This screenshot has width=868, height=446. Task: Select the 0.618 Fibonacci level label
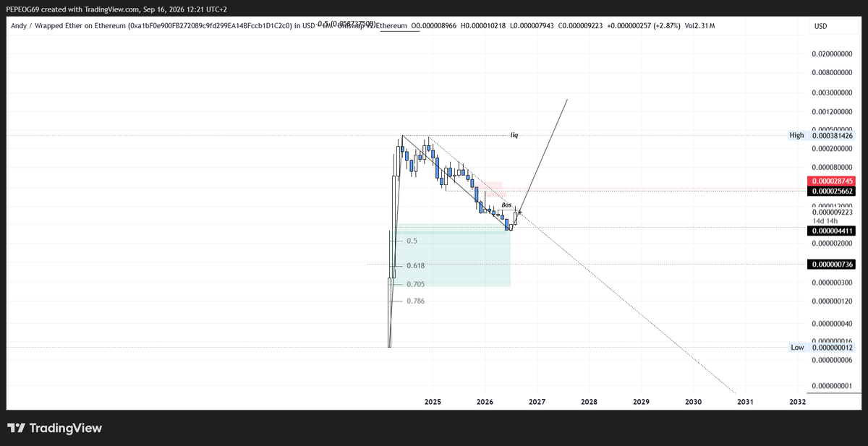(415, 266)
